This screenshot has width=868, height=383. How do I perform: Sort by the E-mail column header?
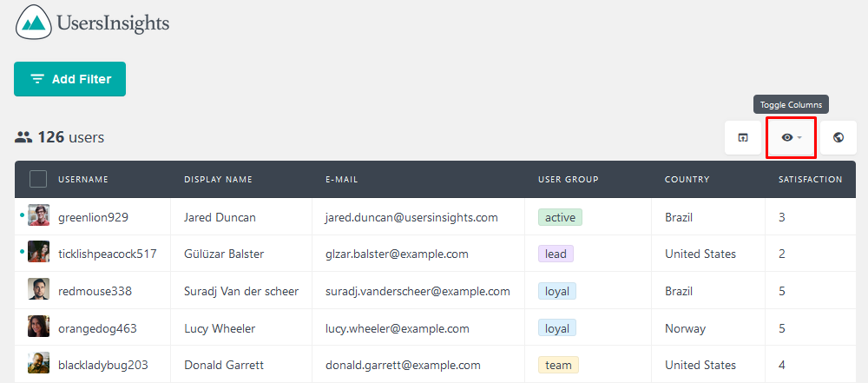[341, 180]
